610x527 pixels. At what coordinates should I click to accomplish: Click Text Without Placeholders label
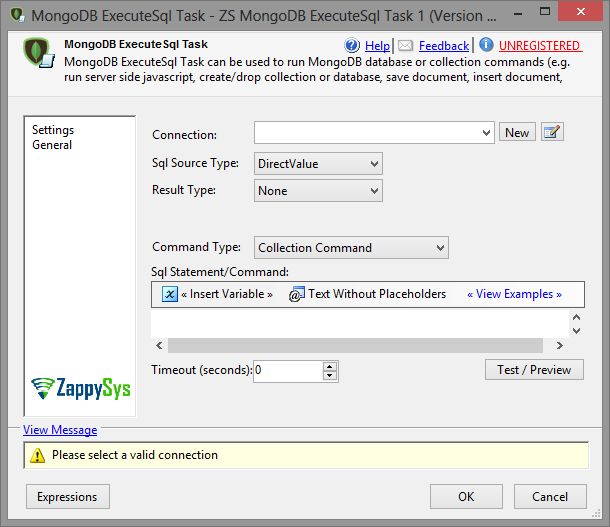click(x=377, y=294)
